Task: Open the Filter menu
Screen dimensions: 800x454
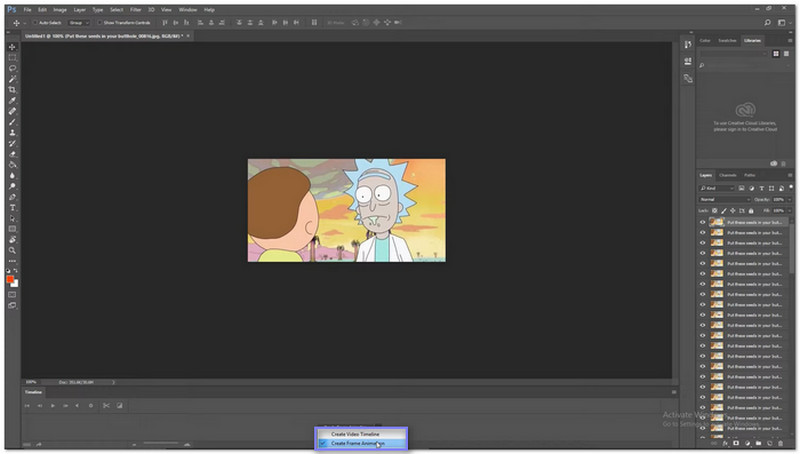Action: 135,10
